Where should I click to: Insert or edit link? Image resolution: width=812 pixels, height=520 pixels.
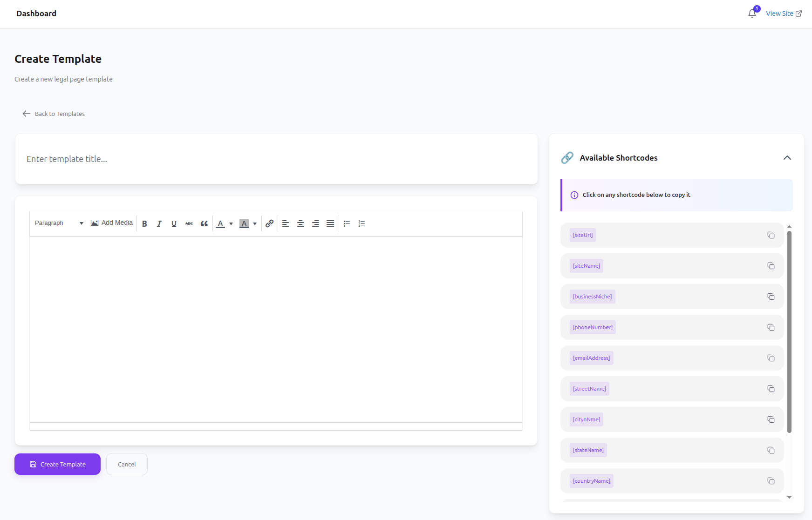coord(269,223)
